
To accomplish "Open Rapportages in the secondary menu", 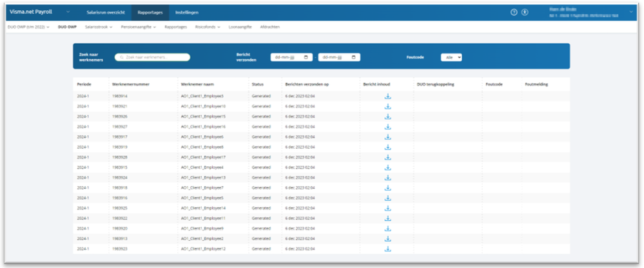I will click(x=175, y=27).
